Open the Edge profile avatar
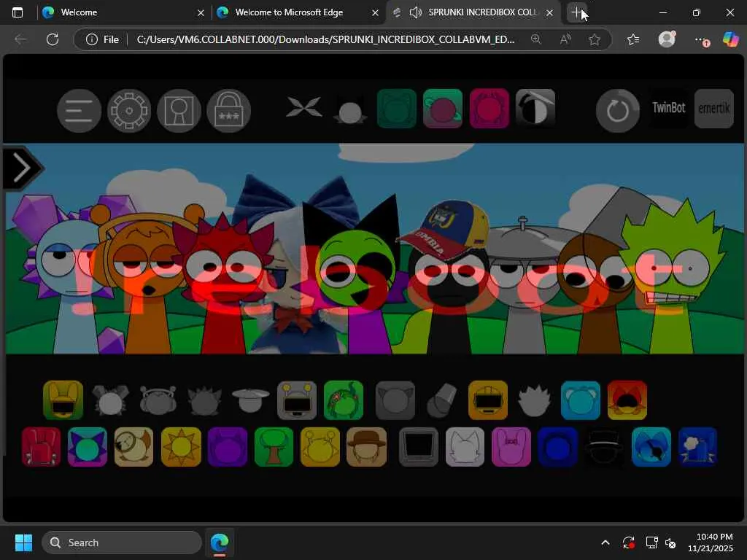The width and height of the screenshot is (747, 560). [667, 39]
